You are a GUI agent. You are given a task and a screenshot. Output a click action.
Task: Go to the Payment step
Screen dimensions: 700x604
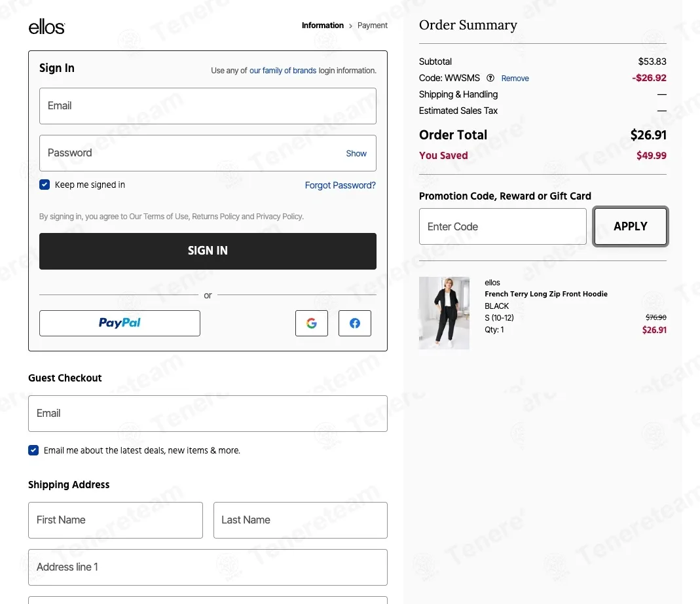tap(373, 26)
